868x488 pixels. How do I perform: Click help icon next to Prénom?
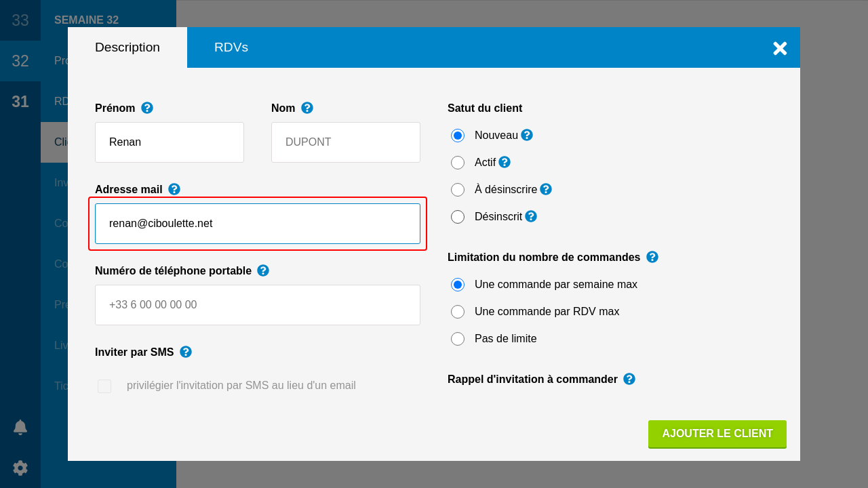(x=147, y=108)
